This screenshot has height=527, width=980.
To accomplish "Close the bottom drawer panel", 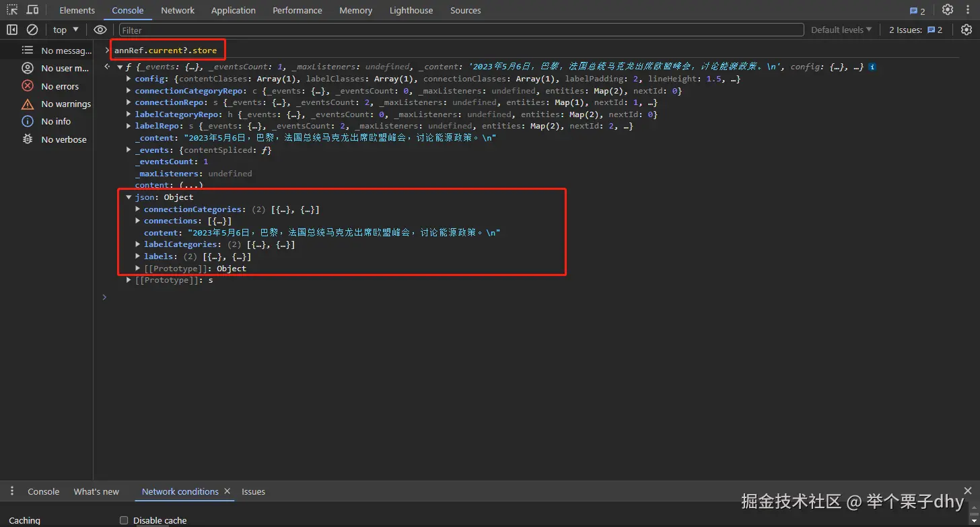I will coord(968,491).
